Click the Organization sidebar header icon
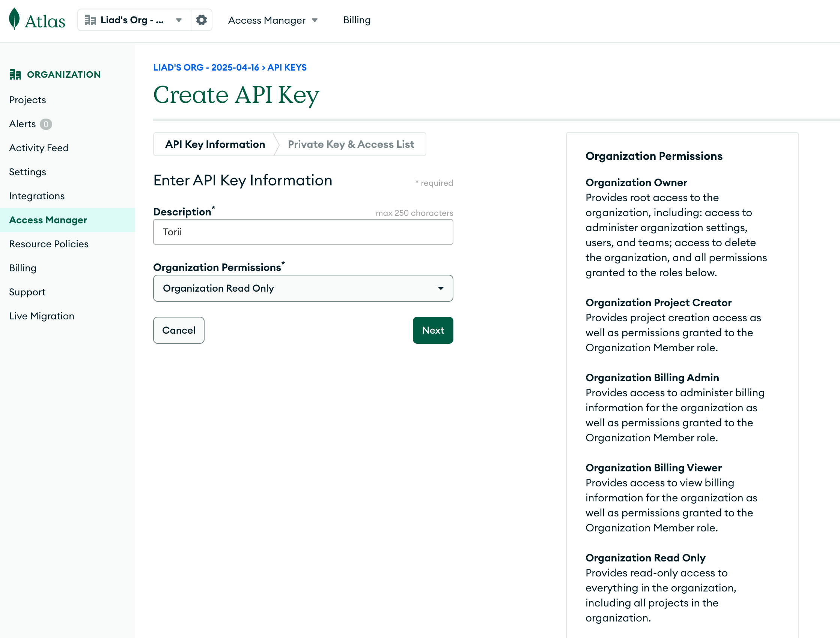The width and height of the screenshot is (840, 638). tap(15, 74)
